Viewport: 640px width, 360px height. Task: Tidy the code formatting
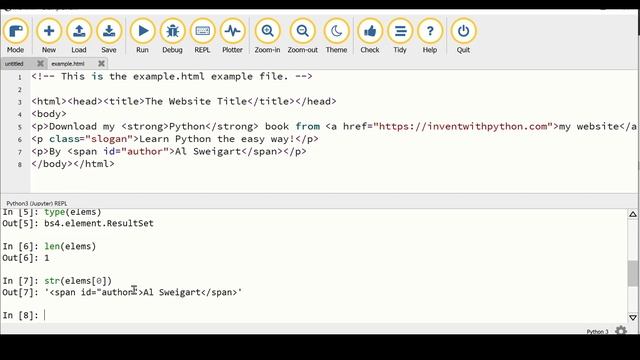pos(400,36)
